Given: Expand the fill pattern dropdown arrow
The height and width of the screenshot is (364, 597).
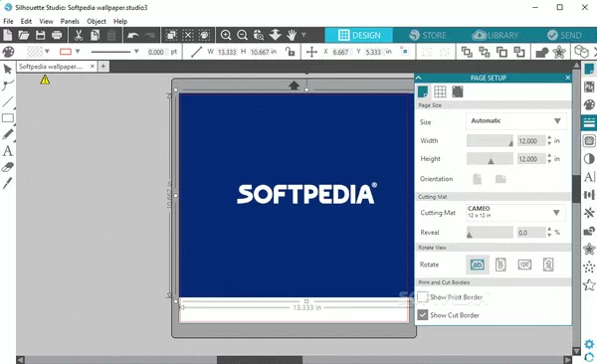Looking at the screenshot, I should [47, 51].
